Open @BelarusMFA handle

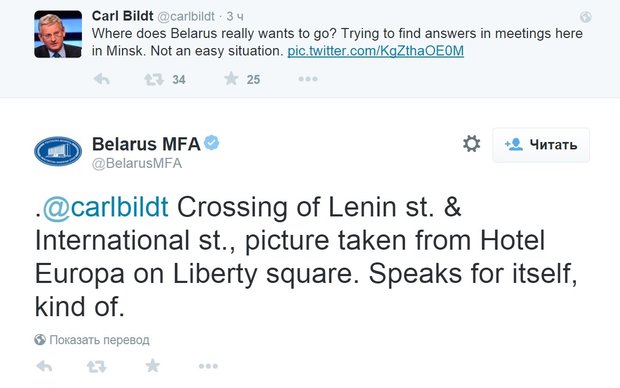click(x=137, y=163)
